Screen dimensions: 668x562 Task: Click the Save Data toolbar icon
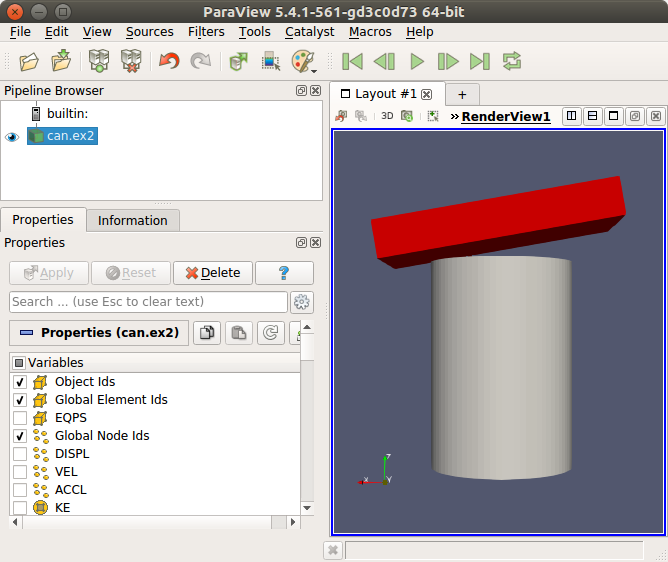coord(61,61)
